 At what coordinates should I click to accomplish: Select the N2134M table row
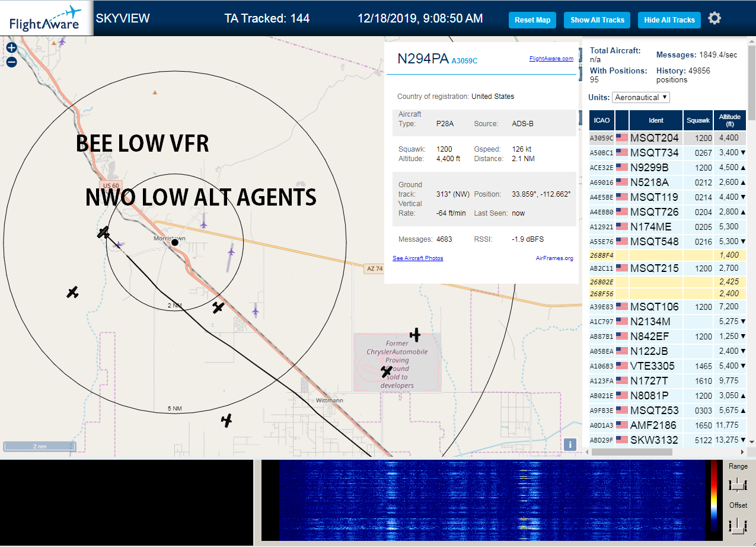coord(668,322)
